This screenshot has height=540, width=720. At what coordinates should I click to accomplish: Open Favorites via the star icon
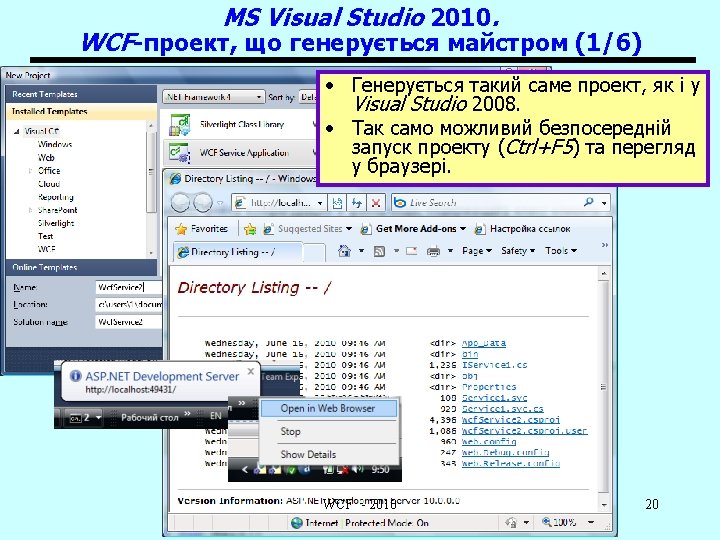(x=181, y=229)
